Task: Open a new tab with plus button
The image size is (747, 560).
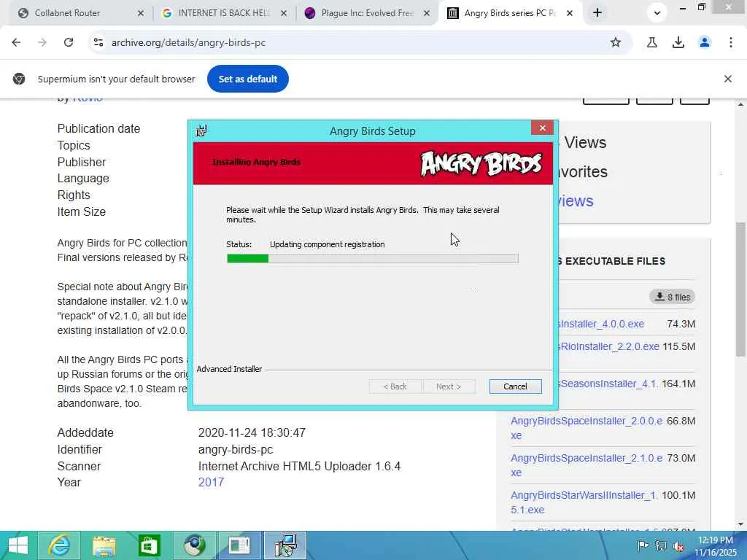Action: pyautogui.click(x=597, y=13)
